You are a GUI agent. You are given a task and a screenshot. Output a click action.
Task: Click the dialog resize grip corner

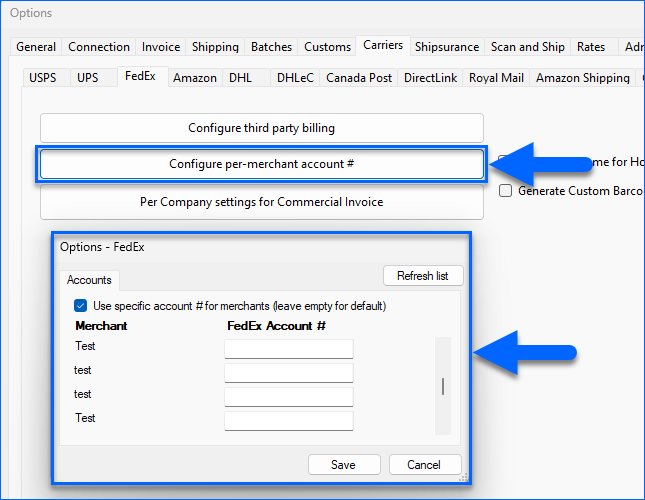pos(464,477)
